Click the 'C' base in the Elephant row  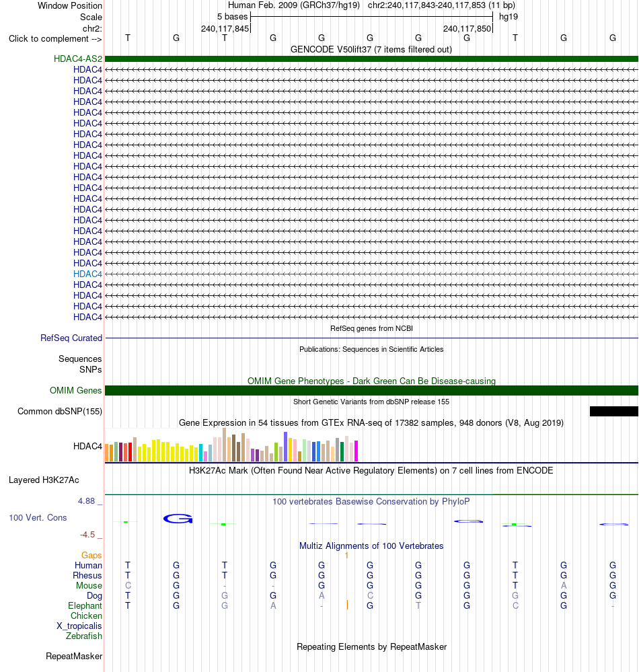515,605
